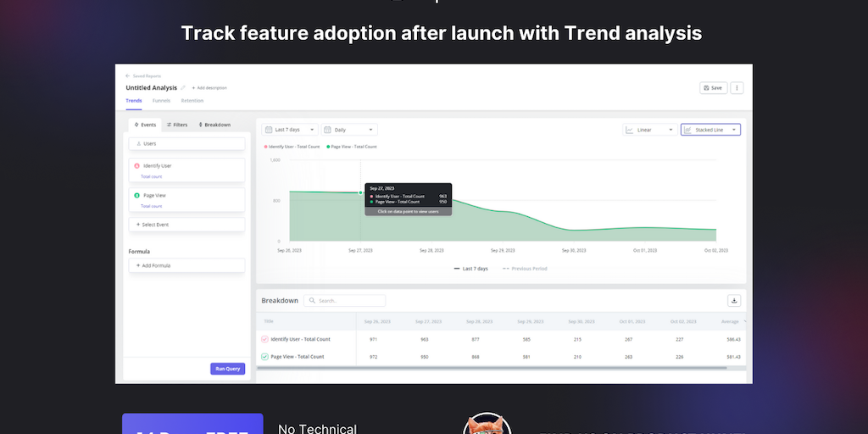This screenshot has height=434, width=868.
Task: Open the three-dot more options menu
Action: pos(737,87)
